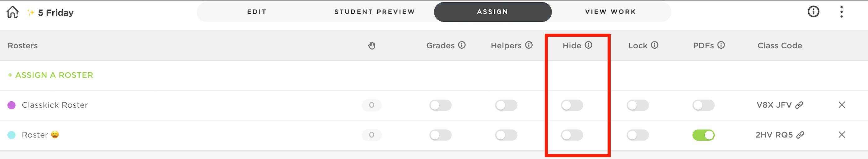Click the home icon
868x159 pixels.
(12, 12)
